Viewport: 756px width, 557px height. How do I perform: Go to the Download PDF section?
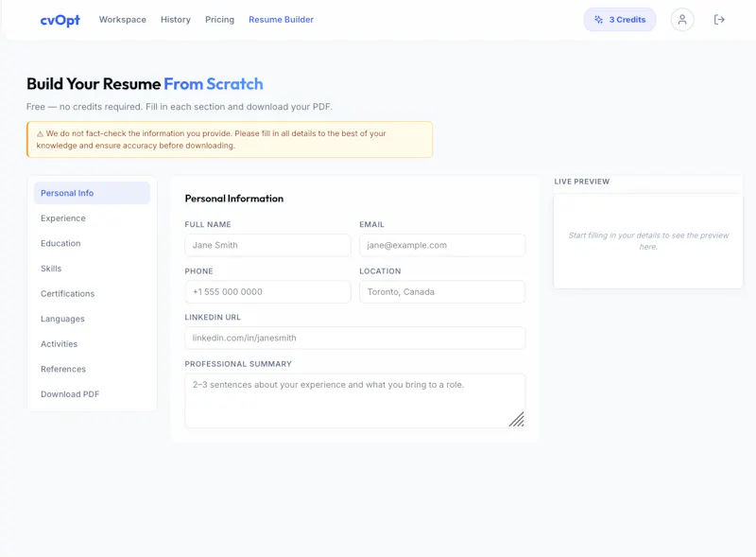(92, 393)
